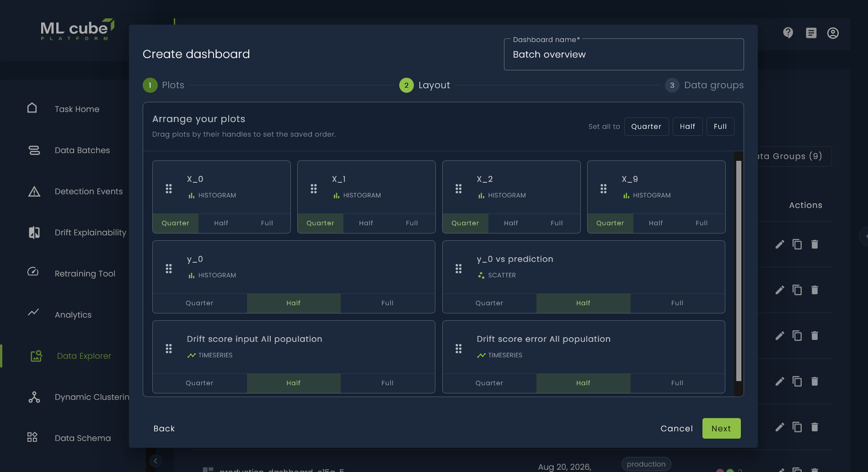Click the Data Batches sidebar icon
Screen dimensions: 868x472
coord(34,150)
